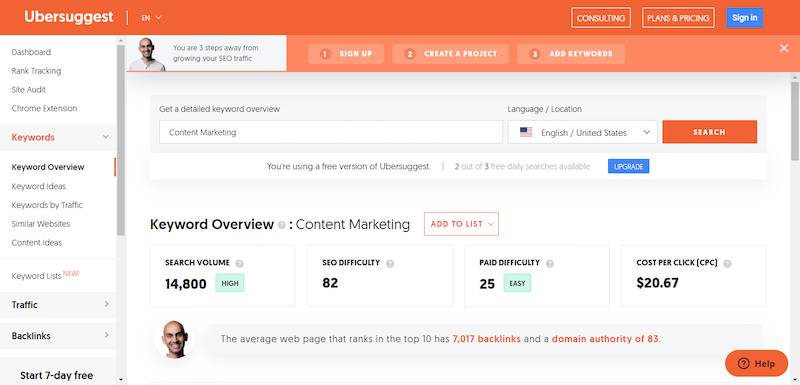The image size is (800, 385).
Task: Select Keyword Ideas in sidebar
Action: pyautogui.click(x=39, y=187)
